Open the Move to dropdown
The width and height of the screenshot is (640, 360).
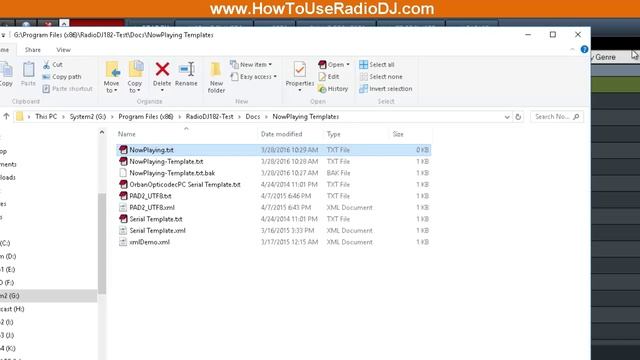point(111,87)
